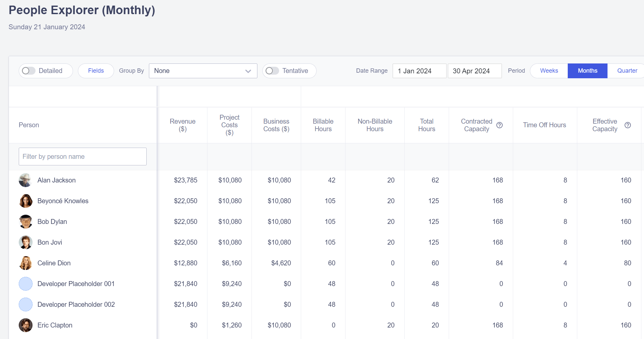Select Alan Jackson's billable hours 42

(x=332, y=180)
